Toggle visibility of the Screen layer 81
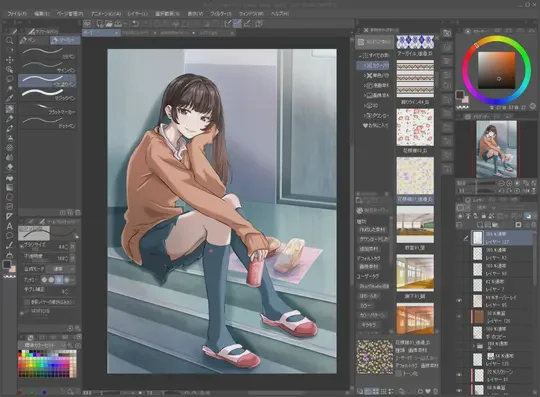 click(x=459, y=375)
